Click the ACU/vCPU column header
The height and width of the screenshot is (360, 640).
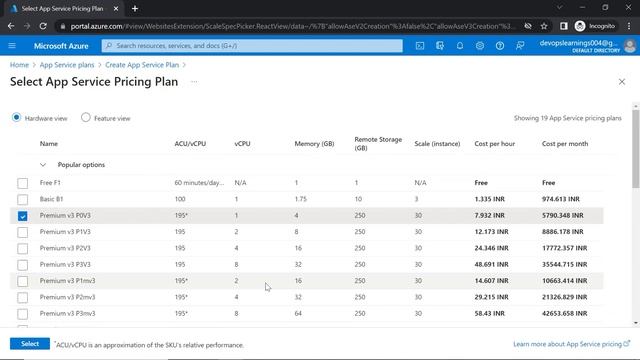(190, 144)
